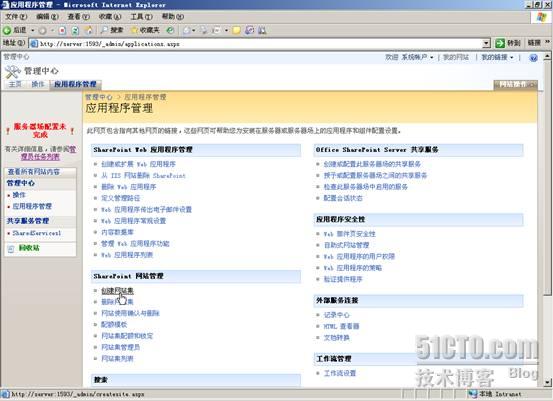Open the 搜索 search toolbar button
553x401 pixels.
[x=112, y=31]
